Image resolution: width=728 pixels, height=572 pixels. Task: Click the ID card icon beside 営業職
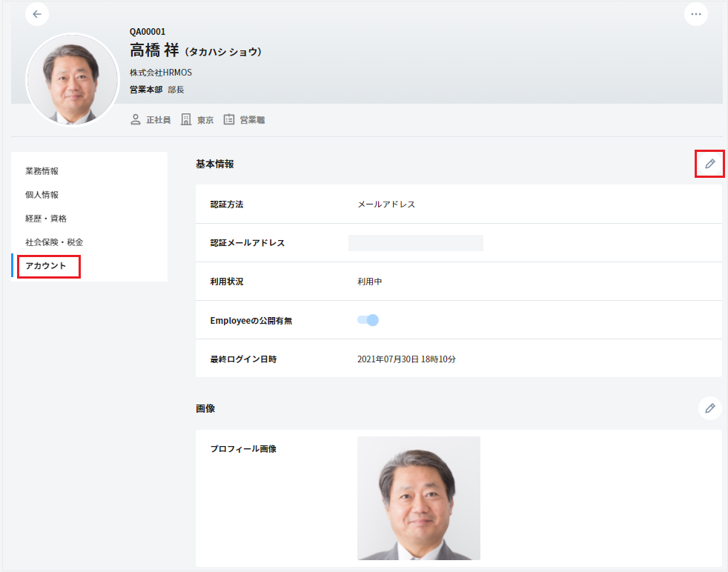[x=229, y=119]
